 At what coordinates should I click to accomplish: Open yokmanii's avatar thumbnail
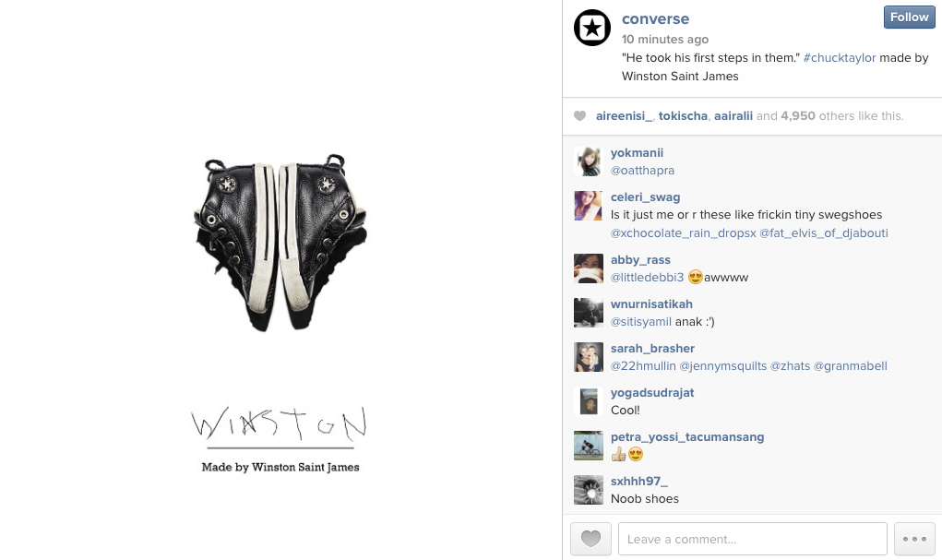(588, 161)
